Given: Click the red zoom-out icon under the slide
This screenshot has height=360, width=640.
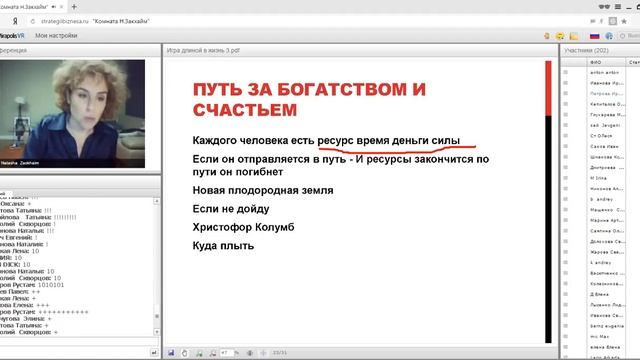Looking at the screenshot, I should [213, 353].
